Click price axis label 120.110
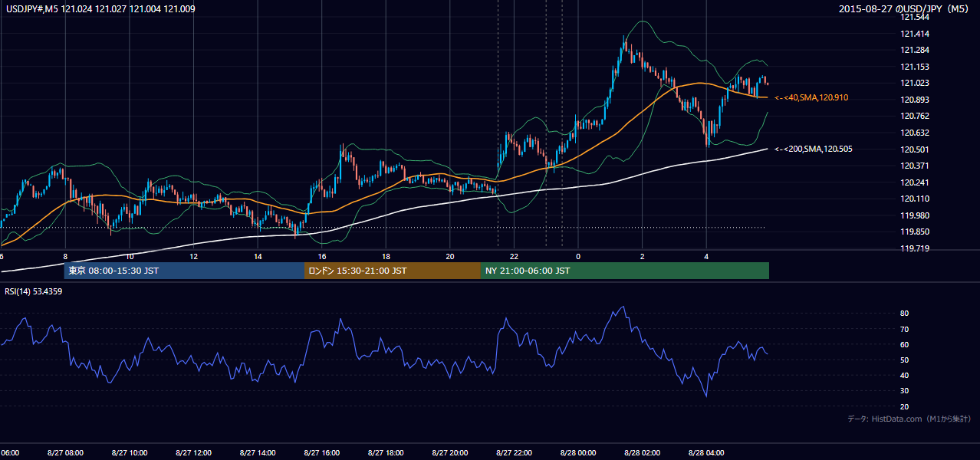980x460 pixels. click(914, 199)
